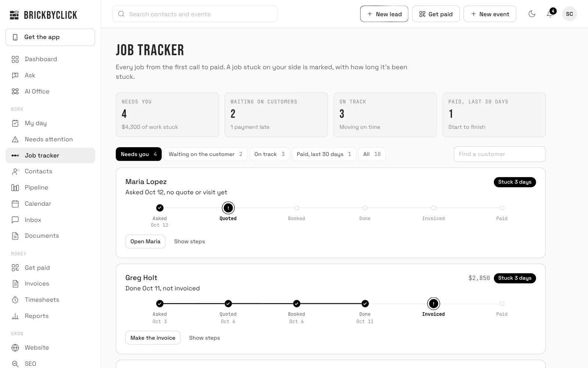Click the Waiting on Customers summary card

pyautogui.click(x=276, y=115)
